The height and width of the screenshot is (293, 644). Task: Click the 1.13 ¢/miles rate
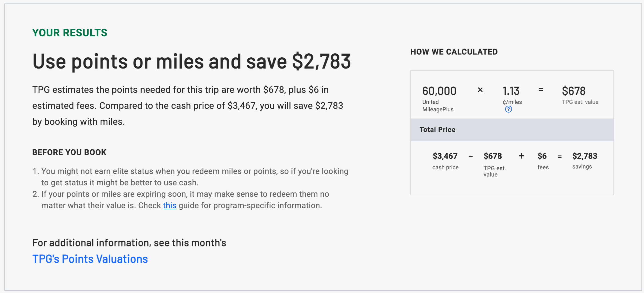coord(511,91)
